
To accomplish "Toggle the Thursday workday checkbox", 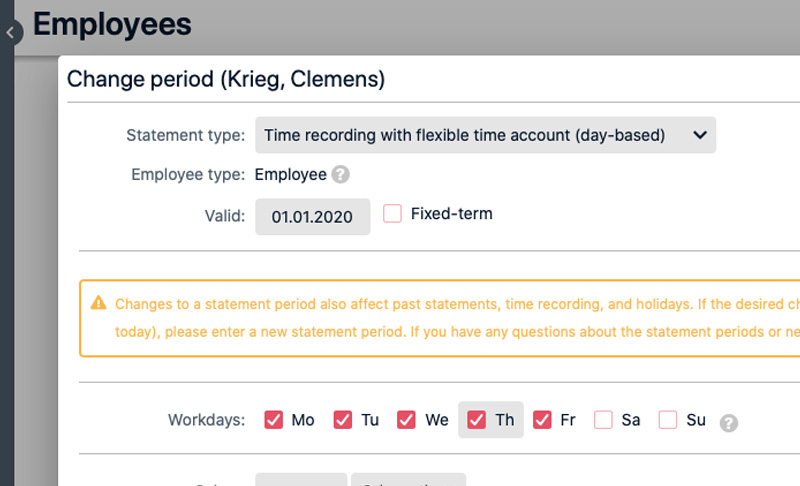I will [x=476, y=420].
